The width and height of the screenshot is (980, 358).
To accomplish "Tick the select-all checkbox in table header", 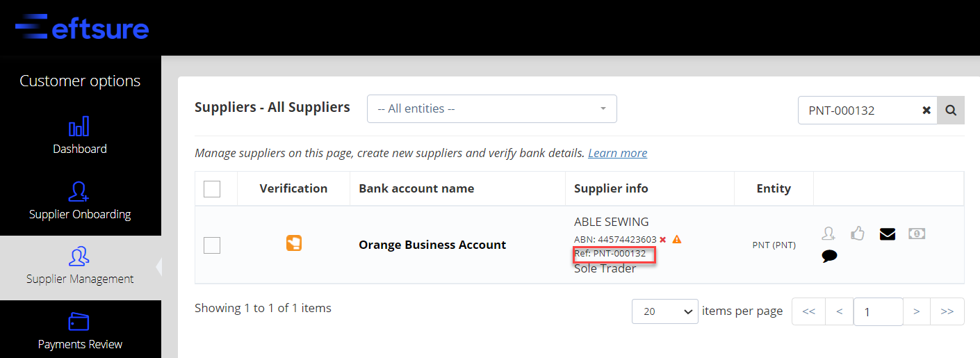I will coord(212,188).
